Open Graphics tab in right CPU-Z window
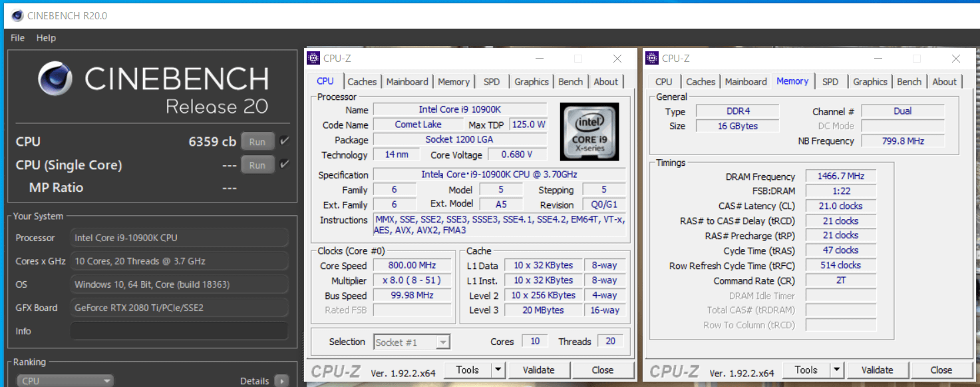Viewport: 980px width, 387px height. point(870,82)
